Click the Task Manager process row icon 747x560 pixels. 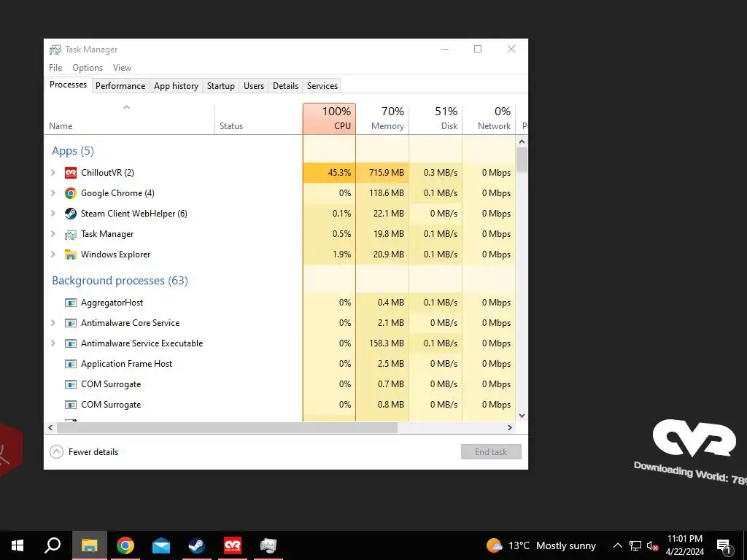[x=71, y=234]
